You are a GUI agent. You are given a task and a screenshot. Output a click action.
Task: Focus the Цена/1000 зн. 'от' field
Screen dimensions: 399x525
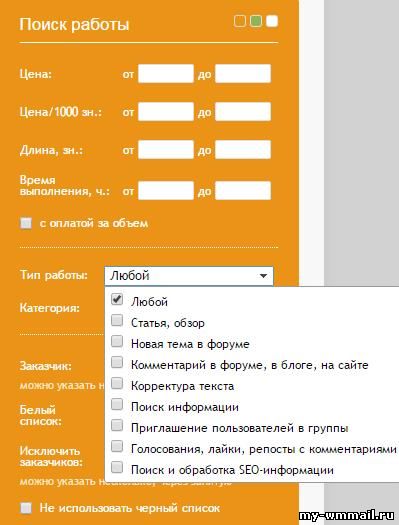click(x=166, y=111)
